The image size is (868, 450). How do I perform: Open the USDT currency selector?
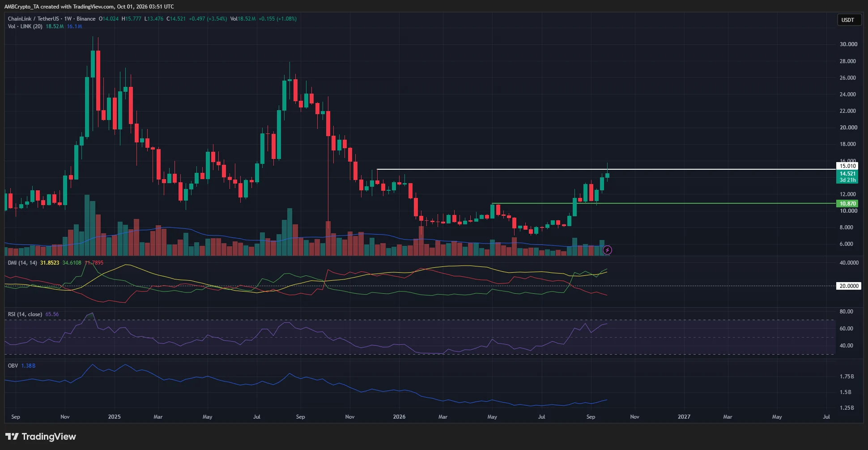(x=849, y=20)
